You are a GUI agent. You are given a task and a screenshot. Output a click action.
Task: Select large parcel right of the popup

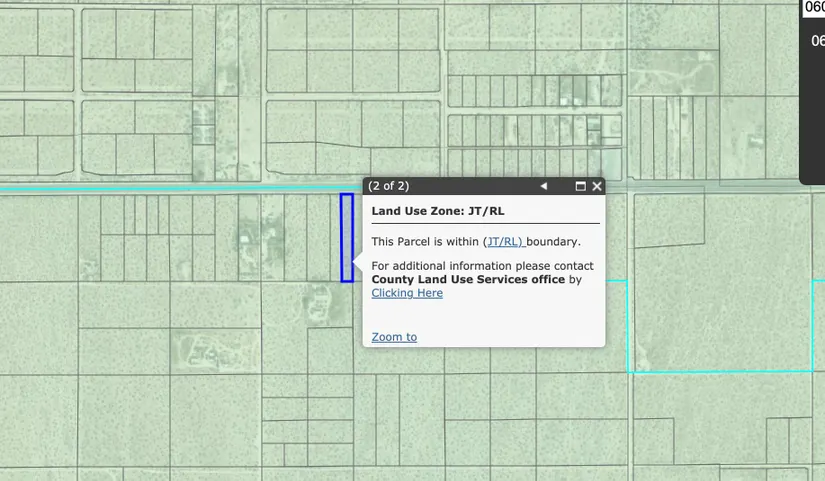(720, 280)
